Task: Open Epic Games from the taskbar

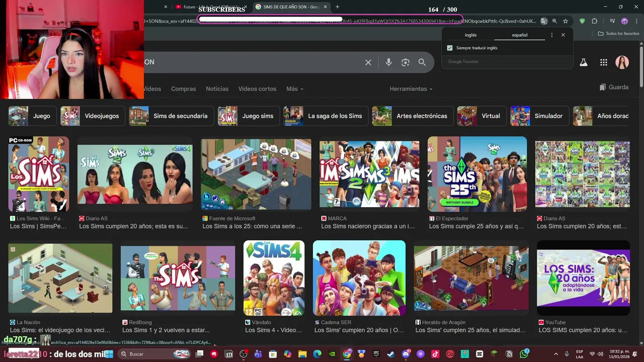Action: pyautogui.click(x=376, y=354)
